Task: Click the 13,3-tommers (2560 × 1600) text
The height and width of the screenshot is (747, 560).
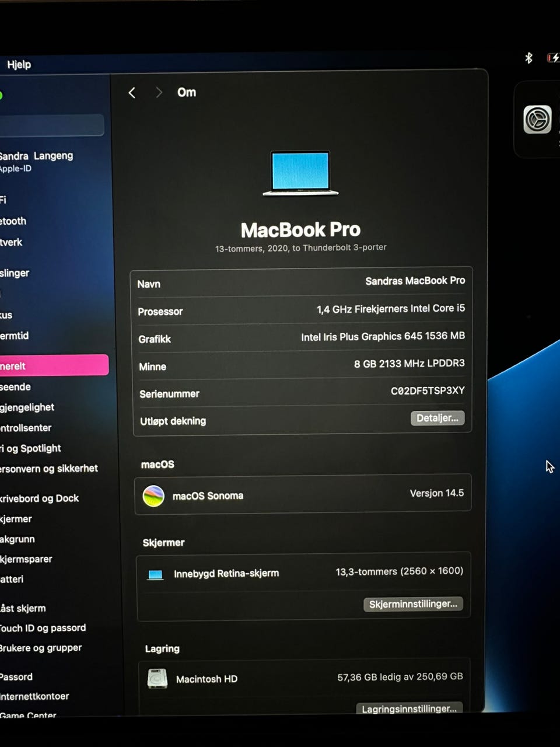Action: [x=400, y=571]
